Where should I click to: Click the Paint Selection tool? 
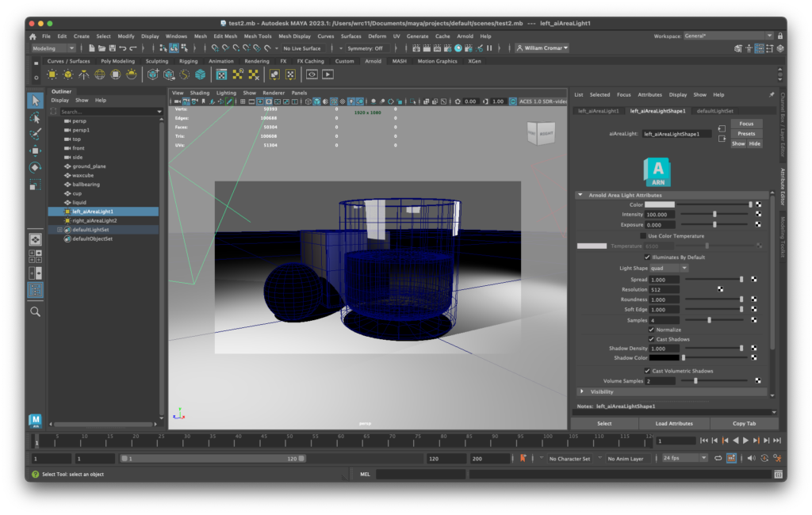[35, 134]
